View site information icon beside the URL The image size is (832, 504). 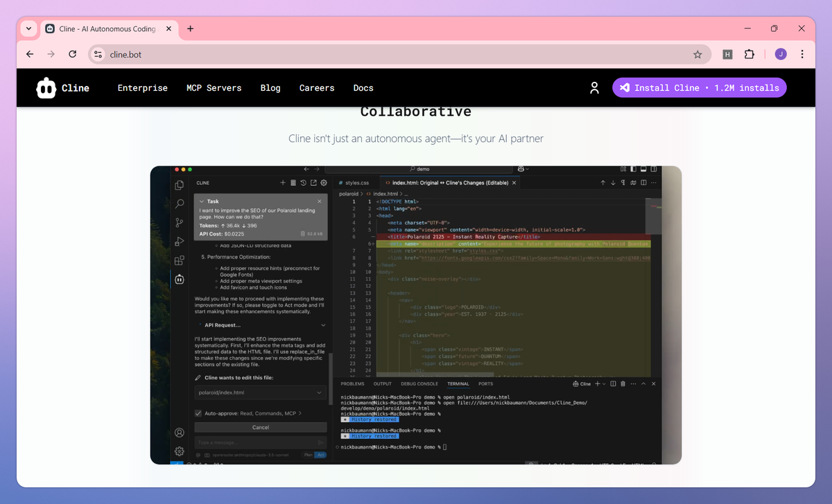tap(98, 54)
